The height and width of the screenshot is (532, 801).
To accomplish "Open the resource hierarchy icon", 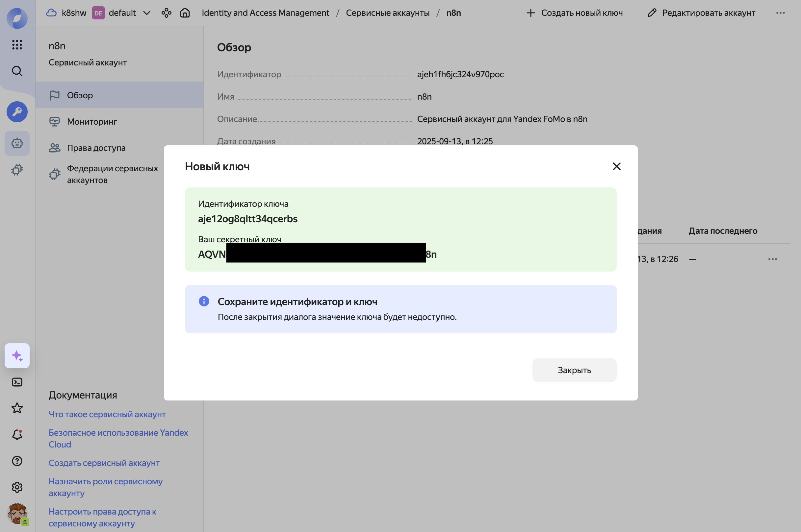I will coord(167,13).
